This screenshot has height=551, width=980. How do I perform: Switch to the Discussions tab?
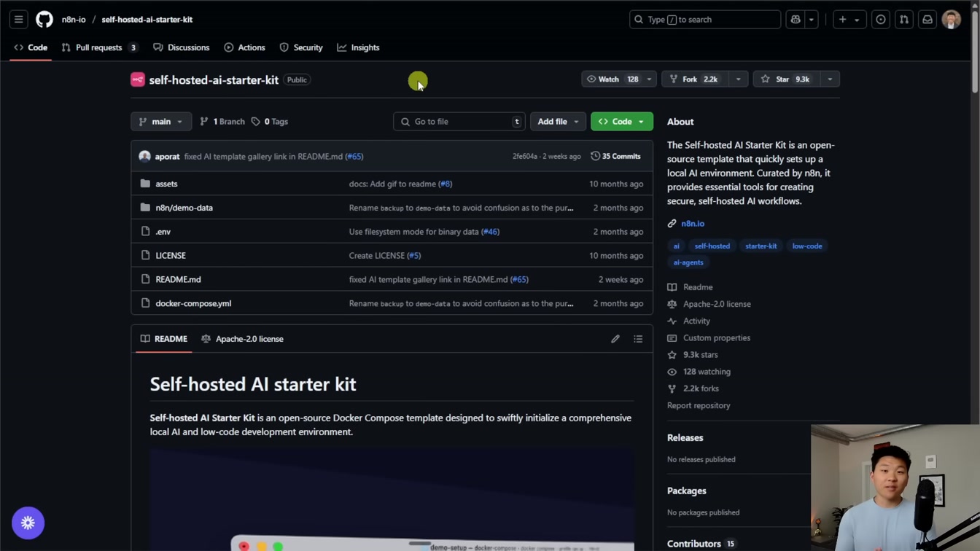click(x=181, y=47)
